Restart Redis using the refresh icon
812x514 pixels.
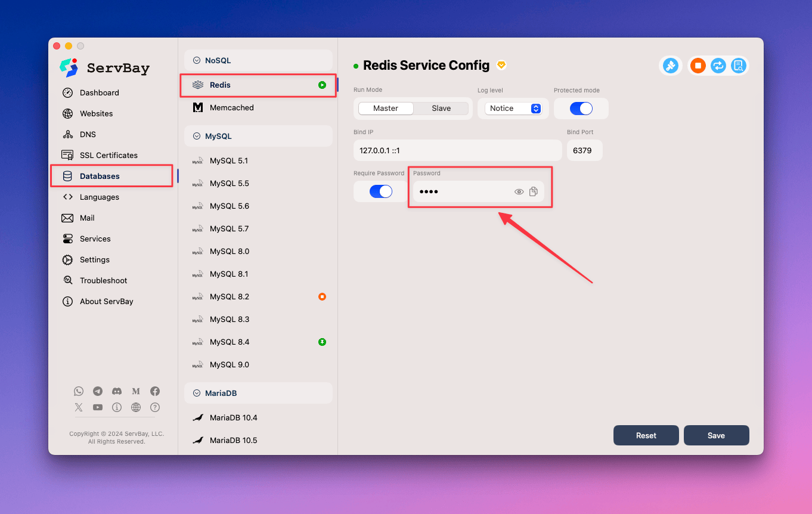[x=718, y=66]
